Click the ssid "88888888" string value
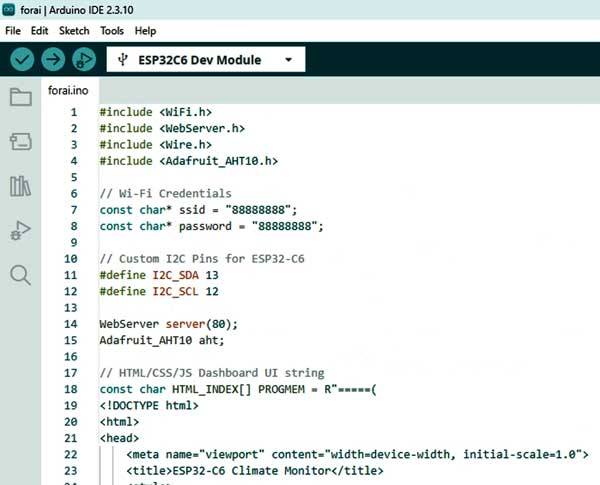Screen dimensions: 600x485 pyautogui.click(x=258, y=210)
